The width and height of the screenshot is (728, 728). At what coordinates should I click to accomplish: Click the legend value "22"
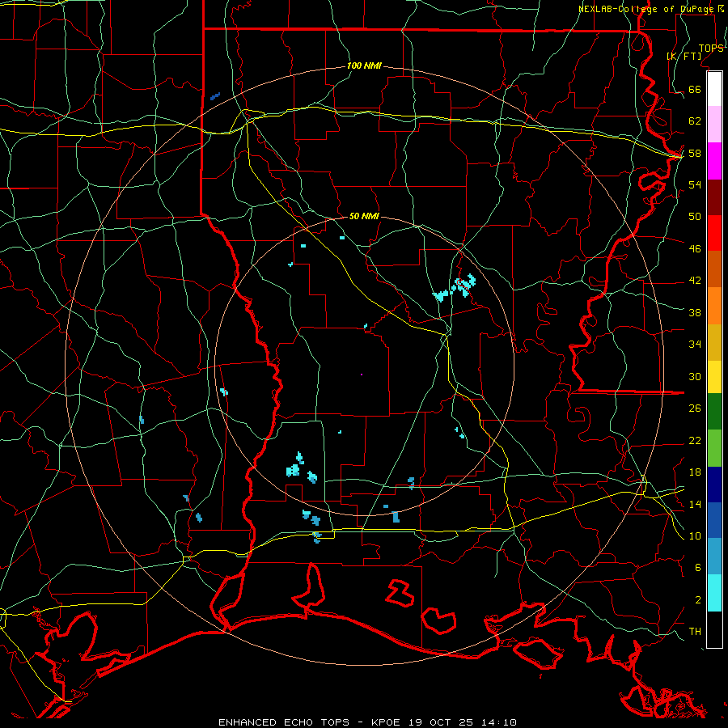click(695, 440)
